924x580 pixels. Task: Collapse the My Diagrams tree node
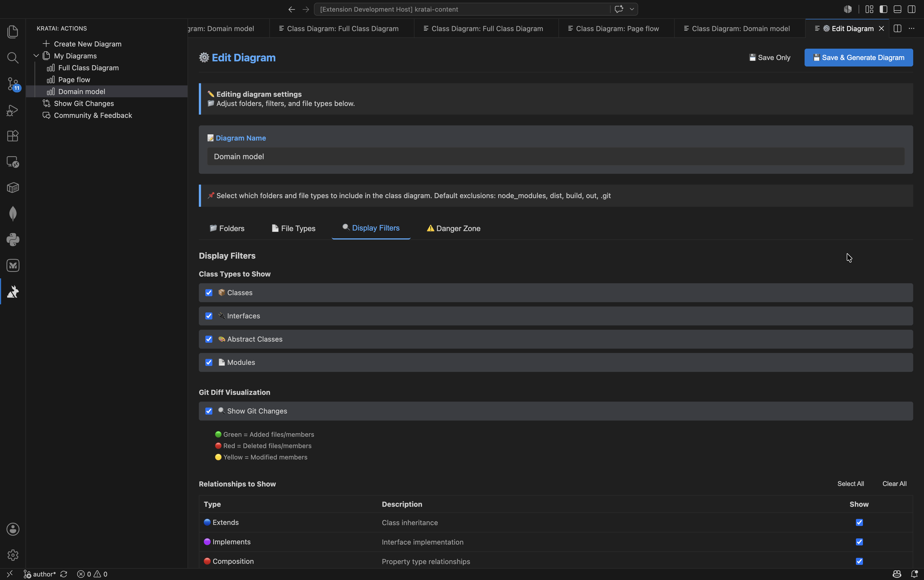click(36, 56)
